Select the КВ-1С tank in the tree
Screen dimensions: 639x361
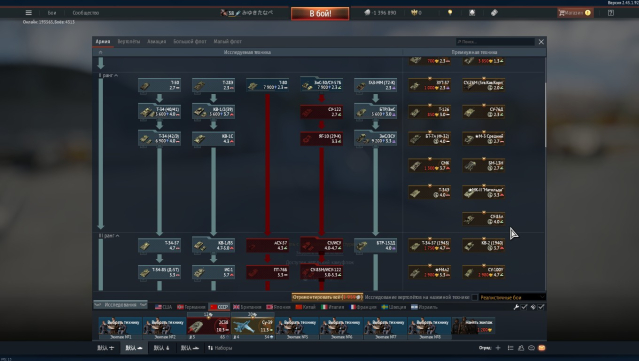[x=213, y=139]
